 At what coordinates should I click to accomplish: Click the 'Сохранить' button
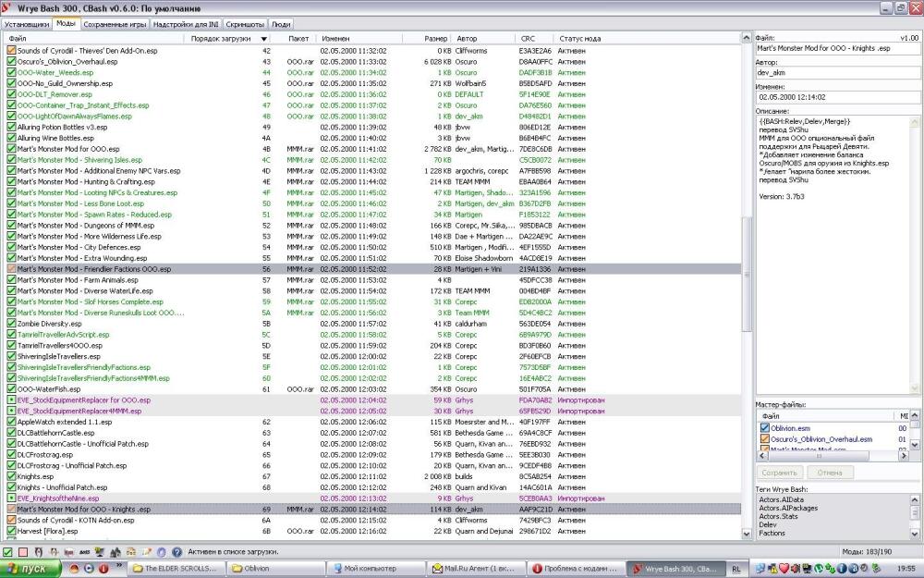pos(779,473)
